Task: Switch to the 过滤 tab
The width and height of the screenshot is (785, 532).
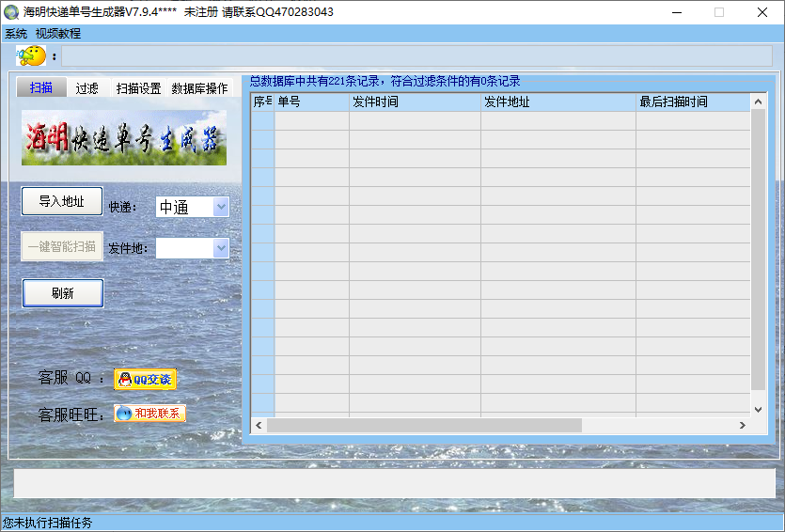Action: pos(86,88)
